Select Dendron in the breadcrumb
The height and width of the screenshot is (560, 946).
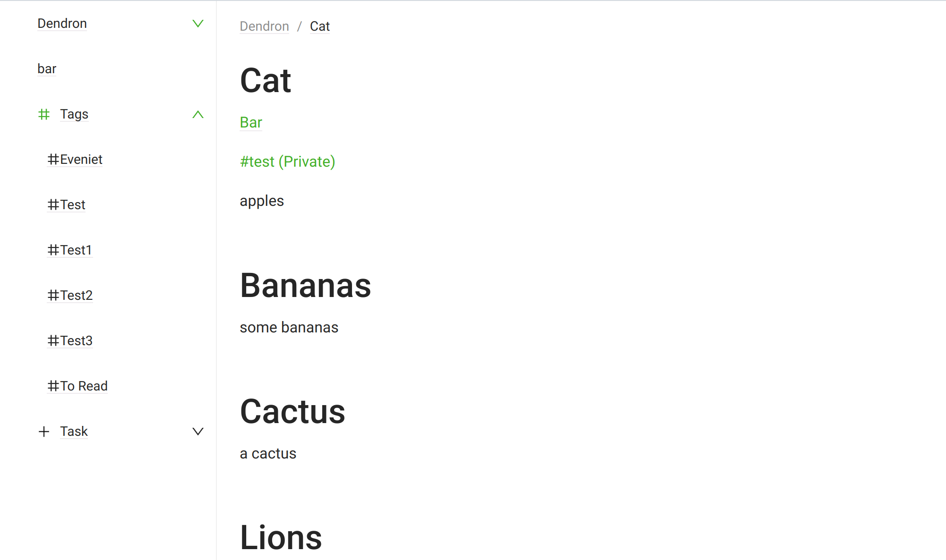[x=264, y=26]
